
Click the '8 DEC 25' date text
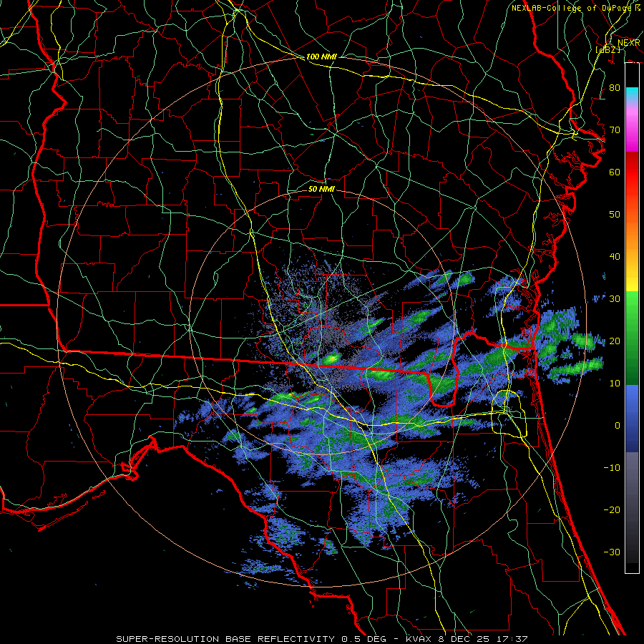(x=465, y=639)
